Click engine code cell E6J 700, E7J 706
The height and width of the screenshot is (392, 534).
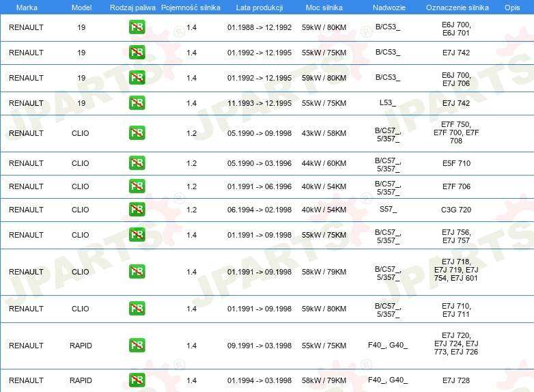(x=456, y=79)
